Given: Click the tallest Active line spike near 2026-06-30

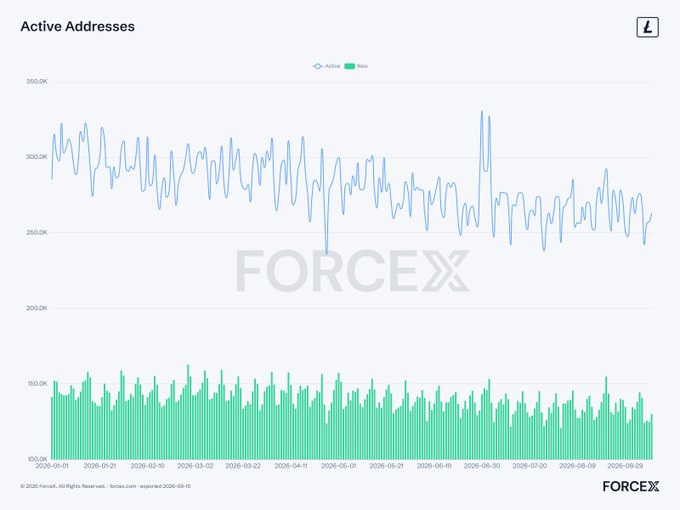Looking at the screenshot, I should click(x=481, y=112).
